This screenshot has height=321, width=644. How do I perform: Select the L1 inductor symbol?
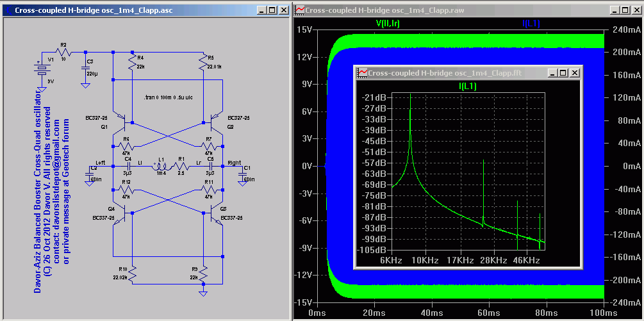(x=161, y=169)
